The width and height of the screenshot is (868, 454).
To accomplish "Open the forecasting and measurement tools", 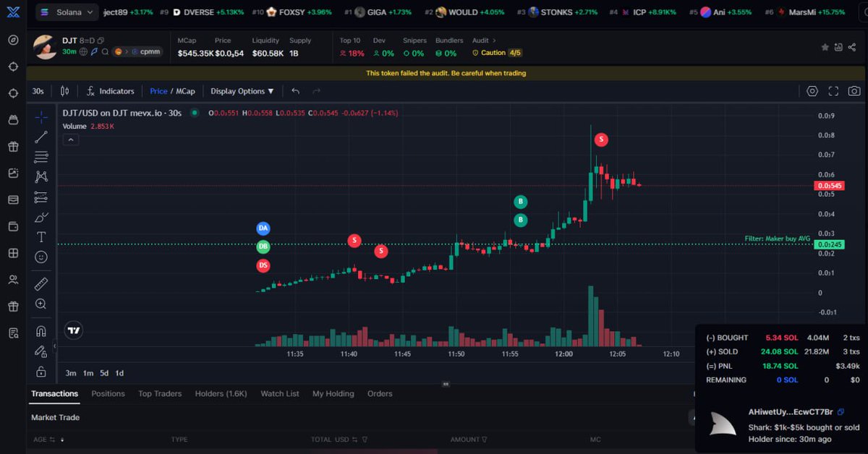I will pos(41,197).
